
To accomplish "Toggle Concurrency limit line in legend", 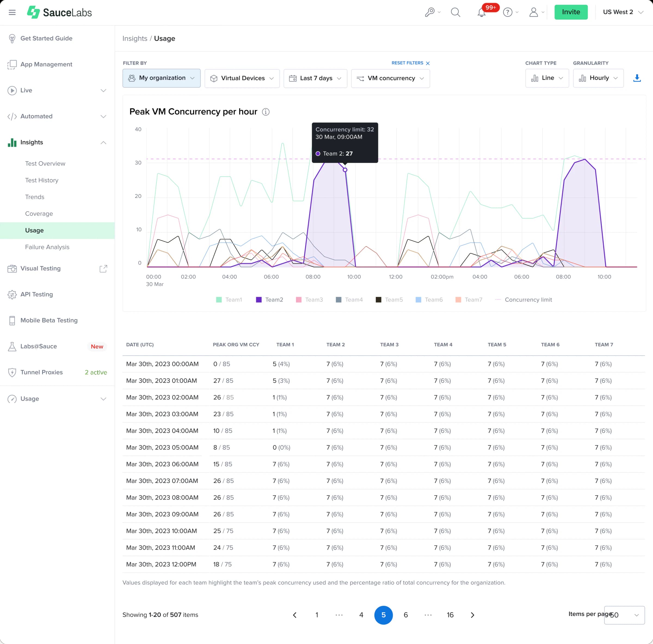I will pyautogui.click(x=523, y=300).
